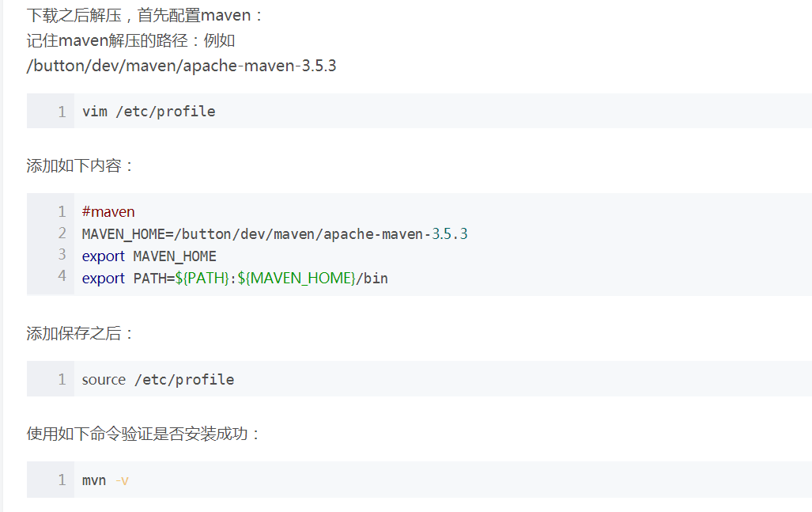Click the path '/button/dev/maven/apache-maven-3.5.3' in the paragraph
The height and width of the screenshot is (512, 812).
pyautogui.click(x=181, y=66)
